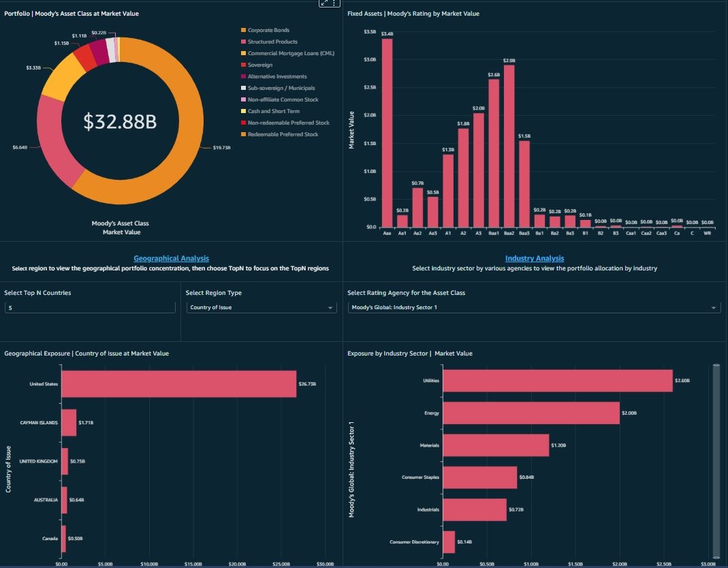728x568 pixels.
Task: Open the Select Region Type dropdown
Action: coord(262,308)
